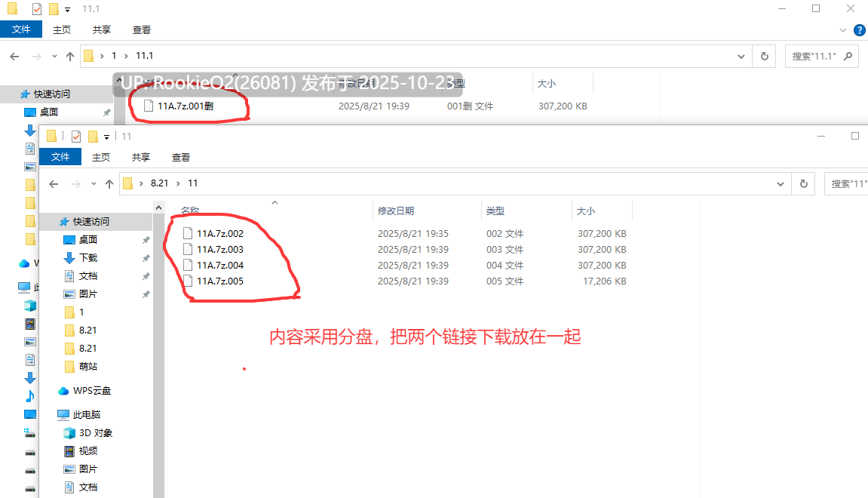Open 主页 tab in window 11
The height and width of the screenshot is (498, 868).
(101, 157)
